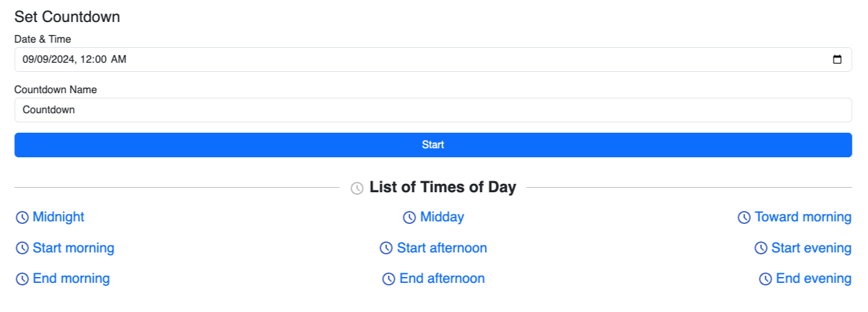The width and height of the screenshot is (868, 312).
Task: Click the clock icon beside Midday
Action: click(409, 217)
